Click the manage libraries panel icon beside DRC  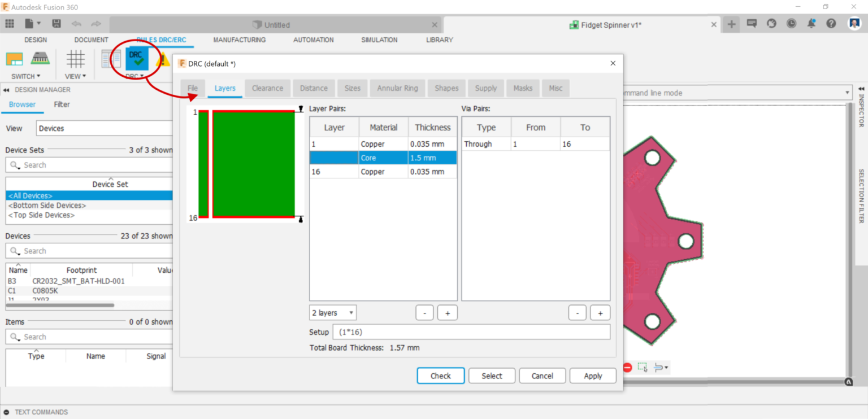[110, 59]
